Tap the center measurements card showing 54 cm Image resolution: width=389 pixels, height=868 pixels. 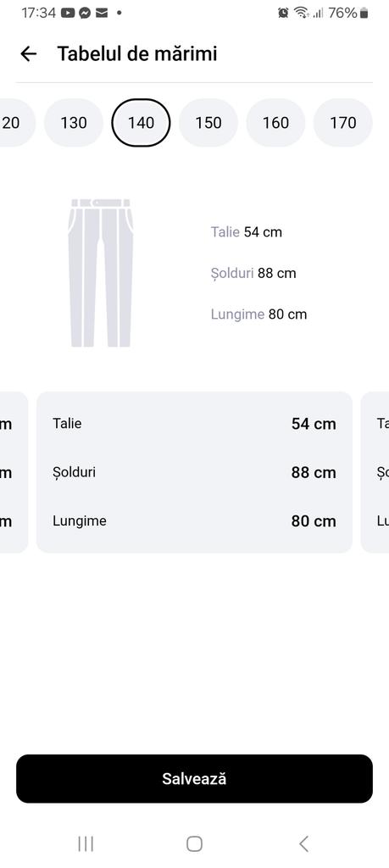click(194, 472)
